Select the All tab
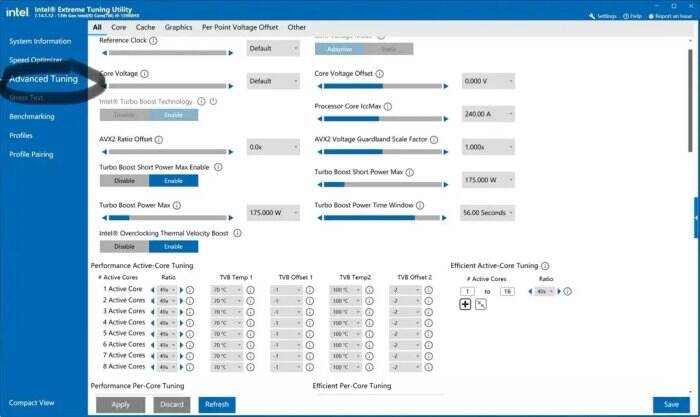This screenshot has height=417, width=700. point(97,27)
